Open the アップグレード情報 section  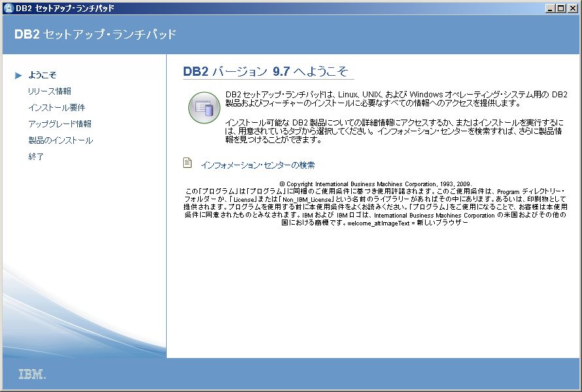(x=60, y=124)
